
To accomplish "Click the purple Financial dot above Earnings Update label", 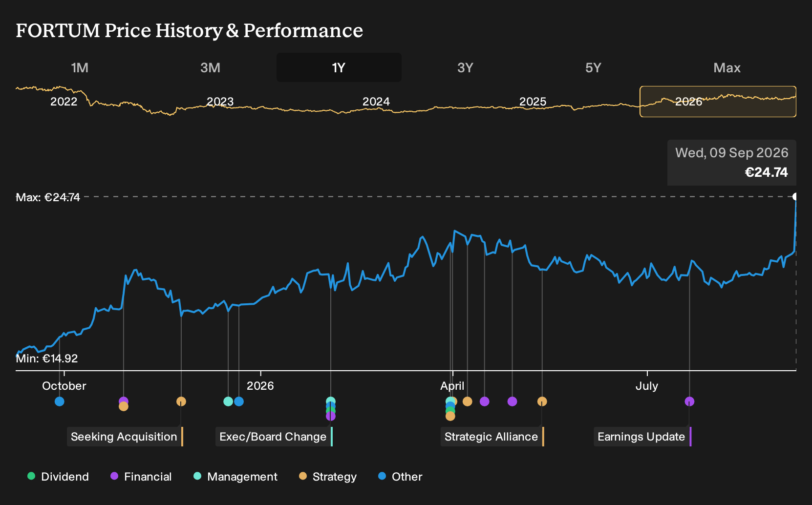I will pyautogui.click(x=689, y=401).
